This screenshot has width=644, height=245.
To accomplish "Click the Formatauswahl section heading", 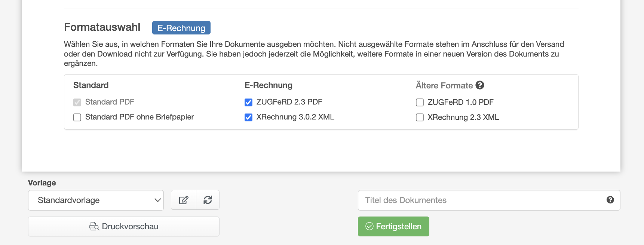I will click(x=102, y=27).
